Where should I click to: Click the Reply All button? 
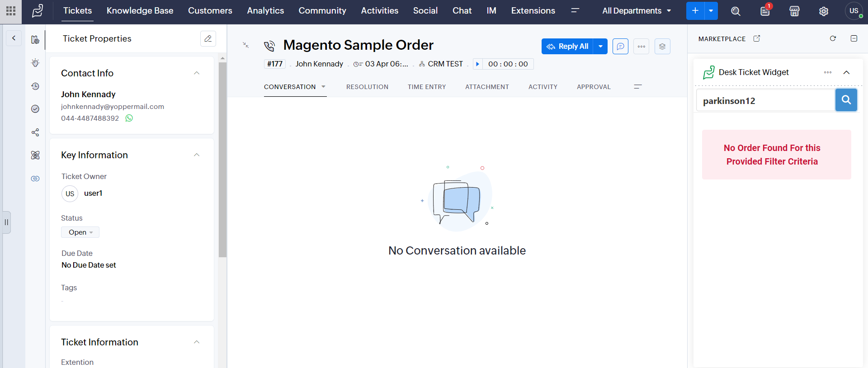click(567, 47)
